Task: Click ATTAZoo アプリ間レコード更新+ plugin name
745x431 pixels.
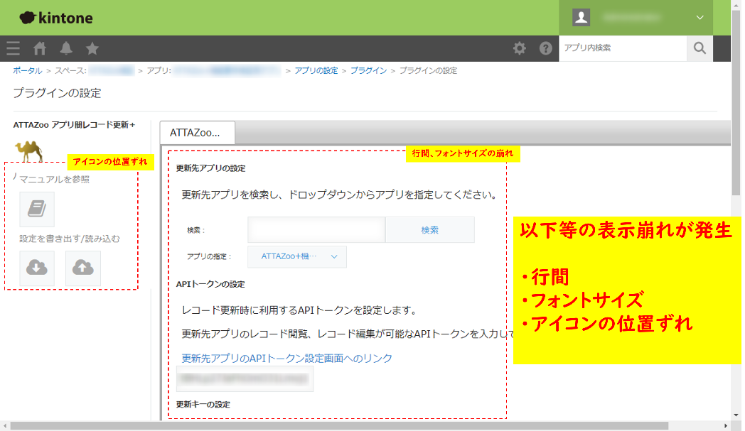Action: pyautogui.click(x=74, y=125)
